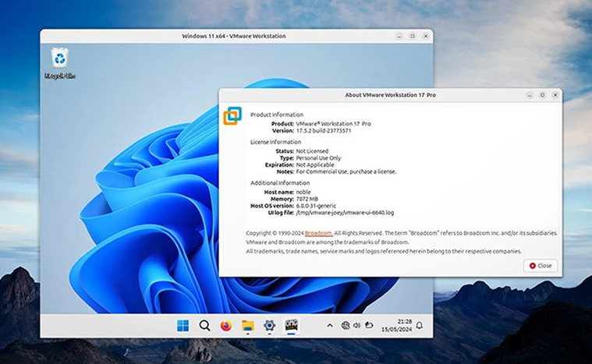Close About dialog with title bar X
The height and width of the screenshot is (364, 592).
coord(555,95)
